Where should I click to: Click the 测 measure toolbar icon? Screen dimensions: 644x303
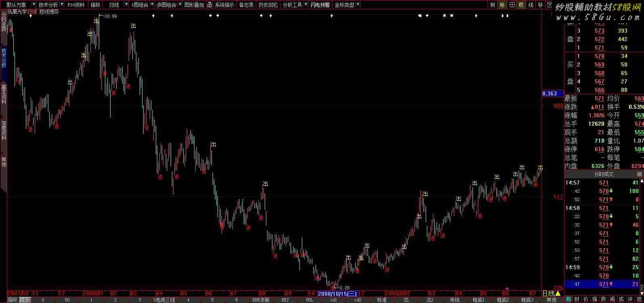[x=493, y=5]
